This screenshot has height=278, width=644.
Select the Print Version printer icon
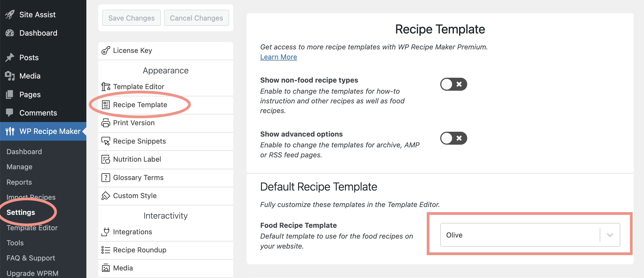point(106,123)
